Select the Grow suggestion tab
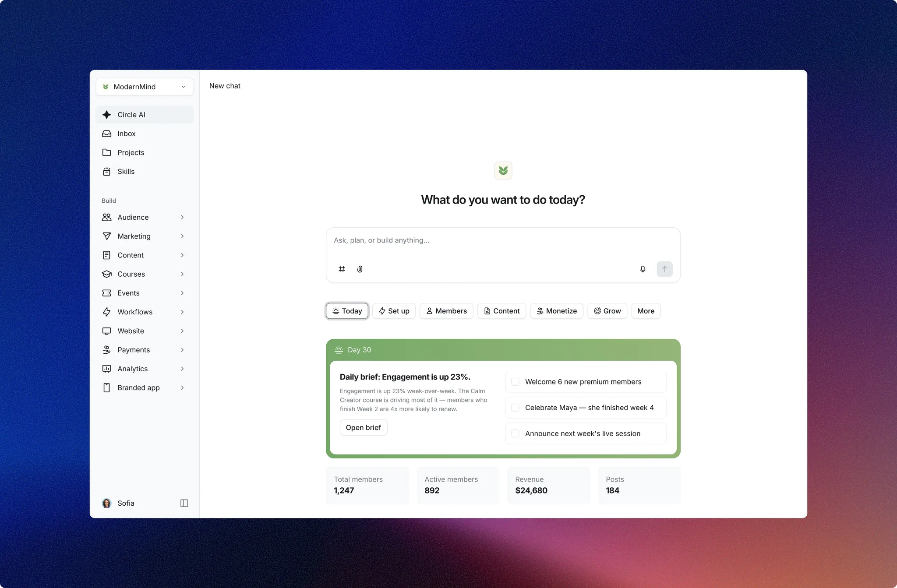 pyautogui.click(x=607, y=311)
